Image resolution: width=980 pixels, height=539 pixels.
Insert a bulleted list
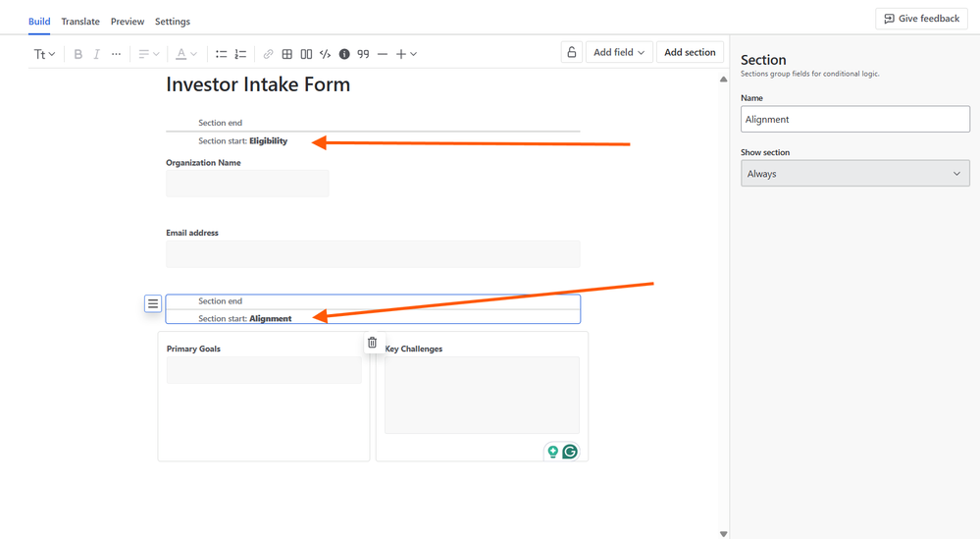222,54
